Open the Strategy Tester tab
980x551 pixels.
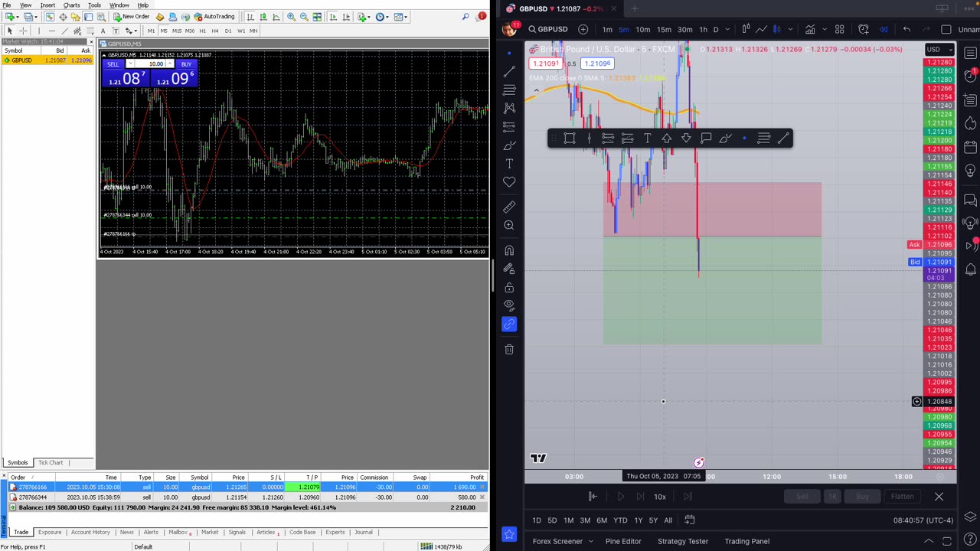[683, 541]
